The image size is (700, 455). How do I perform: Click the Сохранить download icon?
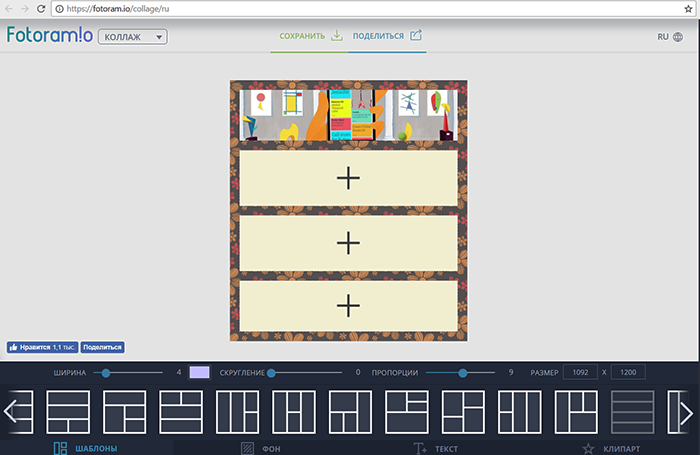click(337, 36)
